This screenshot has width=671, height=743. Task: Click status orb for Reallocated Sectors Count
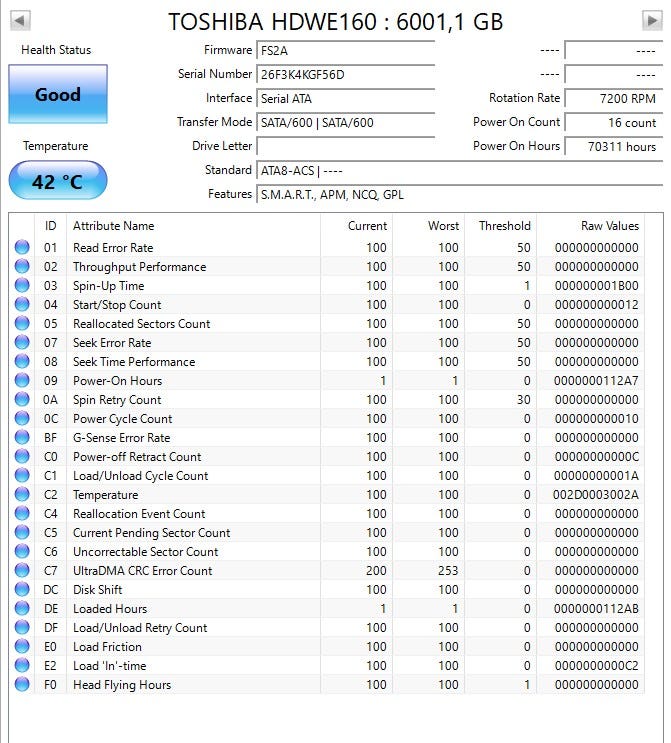pos(22,323)
